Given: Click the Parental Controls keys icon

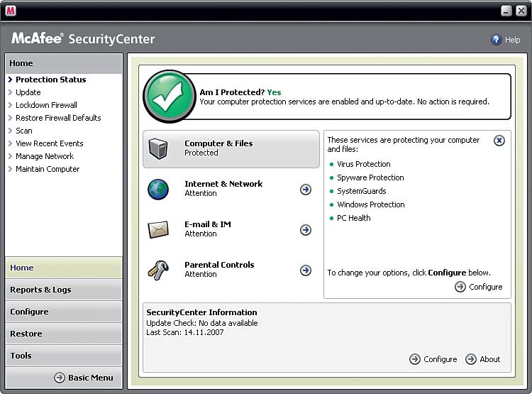Looking at the screenshot, I should [158, 270].
